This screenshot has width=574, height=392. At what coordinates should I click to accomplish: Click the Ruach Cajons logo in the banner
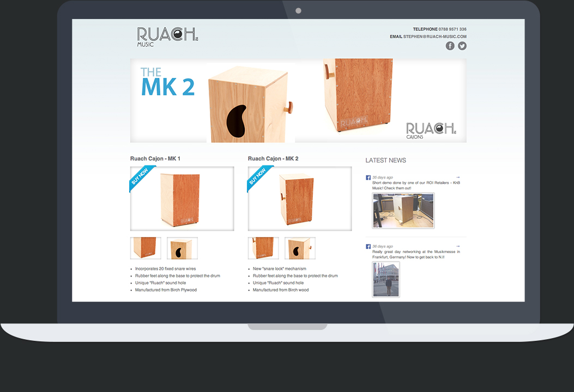(431, 131)
